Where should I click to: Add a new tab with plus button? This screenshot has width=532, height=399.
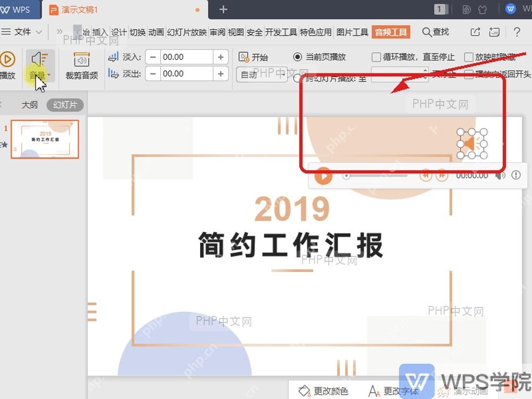[x=223, y=10]
